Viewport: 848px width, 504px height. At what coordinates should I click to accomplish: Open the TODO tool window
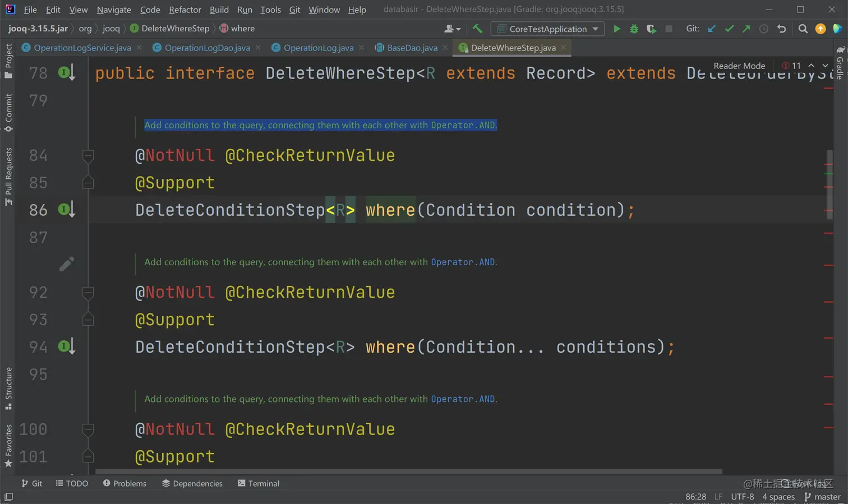pyautogui.click(x=72, y=483)
